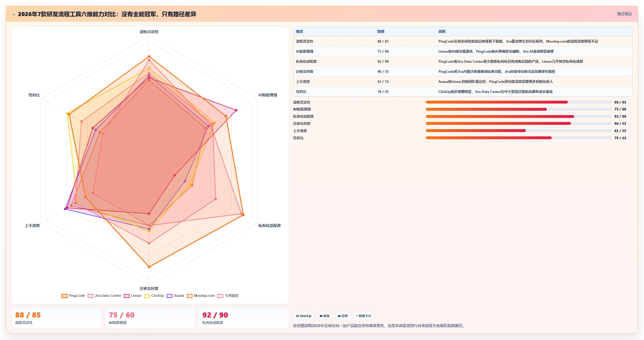Toggle the ClickUp legend series
Image resolution: width=644 pixels, height=340 pixels.
pyautogui.click(x=154, y=296)
